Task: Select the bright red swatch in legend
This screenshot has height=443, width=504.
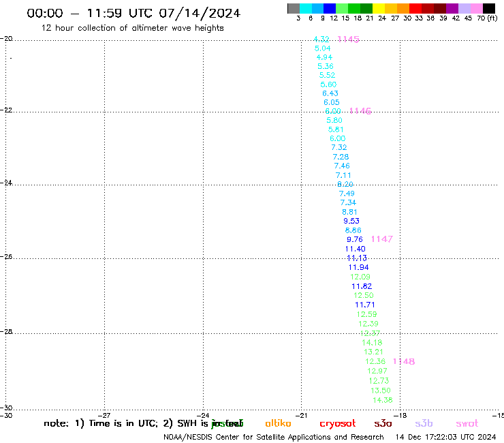Action: click(415, 8)
